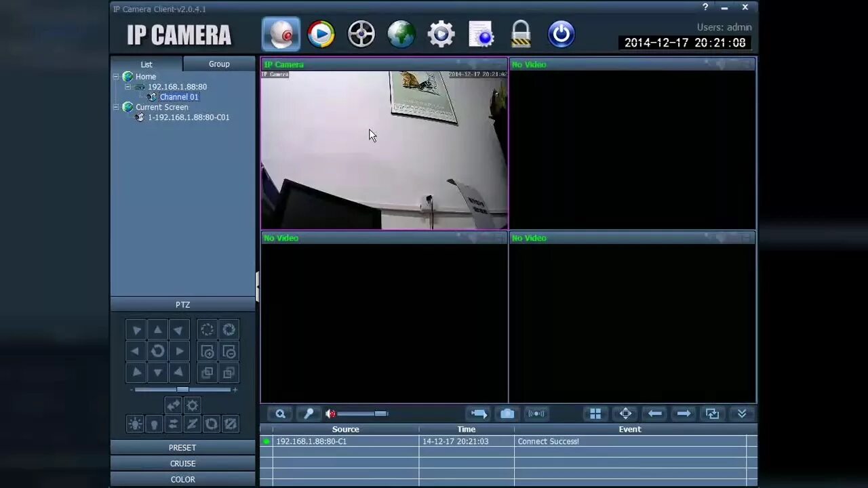
Task: Close the iris with solid aperture icon
Action: coord(229,330)
